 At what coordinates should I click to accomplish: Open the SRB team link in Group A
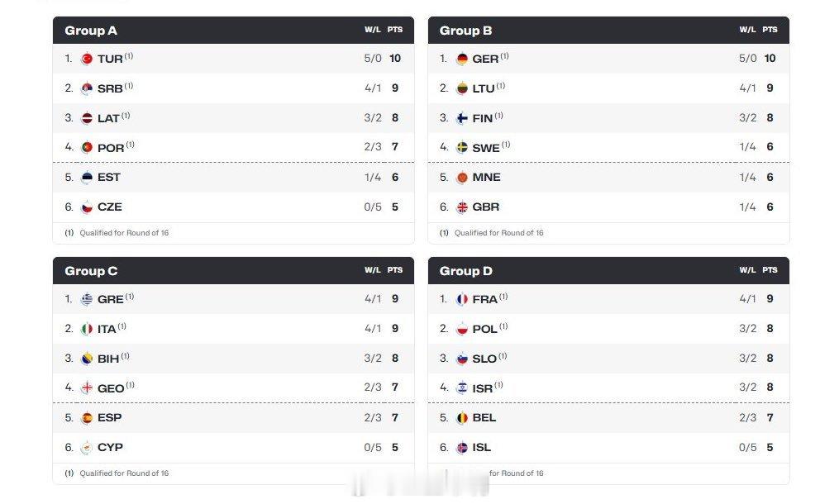(x=110, y=88)
